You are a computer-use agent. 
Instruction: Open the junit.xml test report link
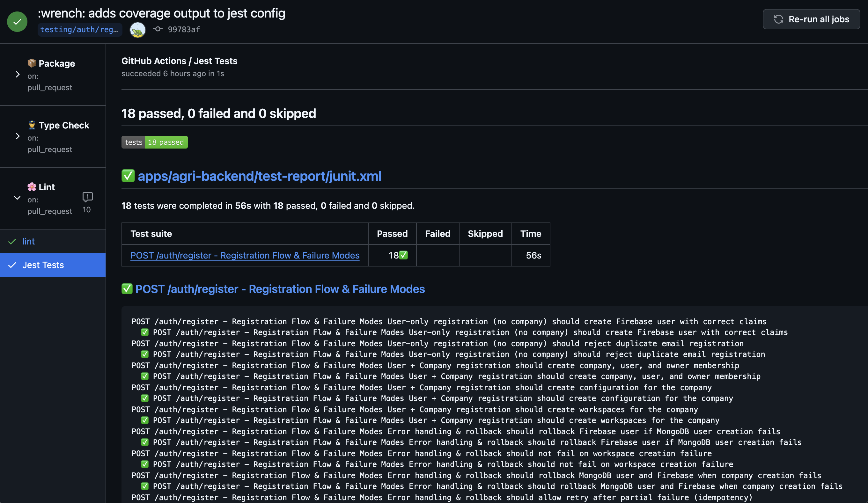click(260, 176)
